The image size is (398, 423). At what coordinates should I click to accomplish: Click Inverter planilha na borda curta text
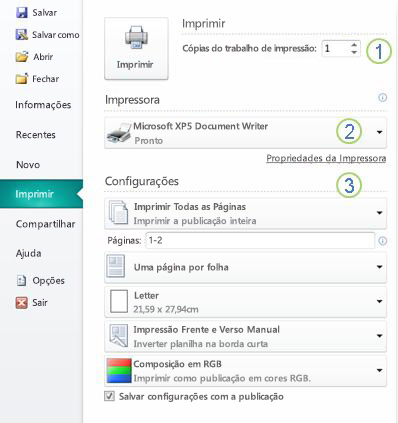(201, 344)
